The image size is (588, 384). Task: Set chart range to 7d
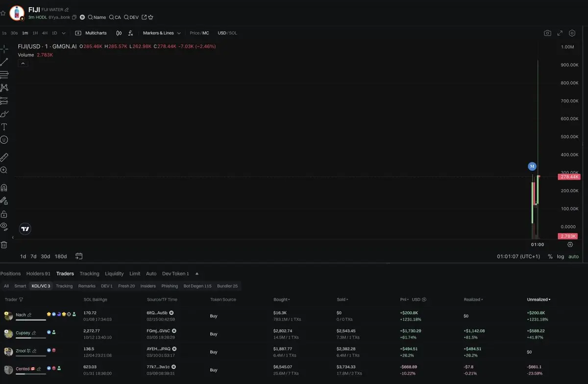33,256
